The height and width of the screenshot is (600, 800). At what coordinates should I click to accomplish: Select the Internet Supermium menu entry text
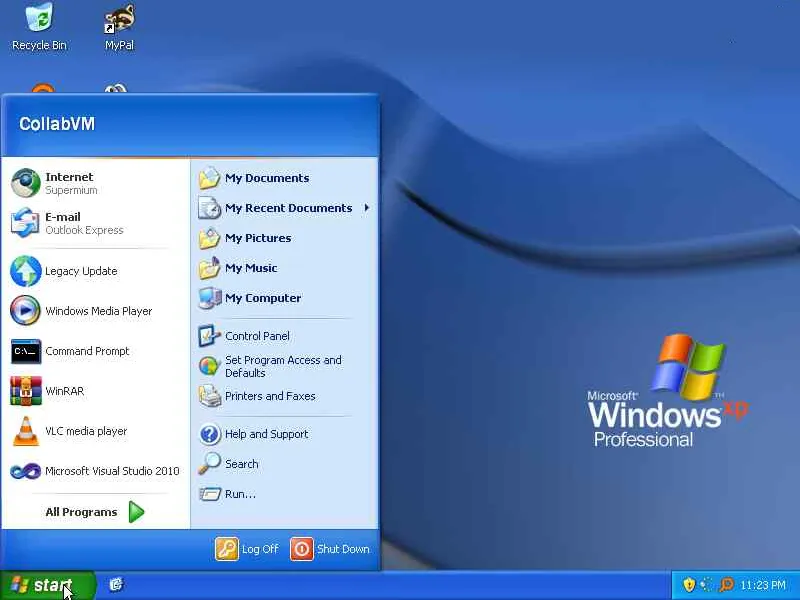[x=71, y=183]
